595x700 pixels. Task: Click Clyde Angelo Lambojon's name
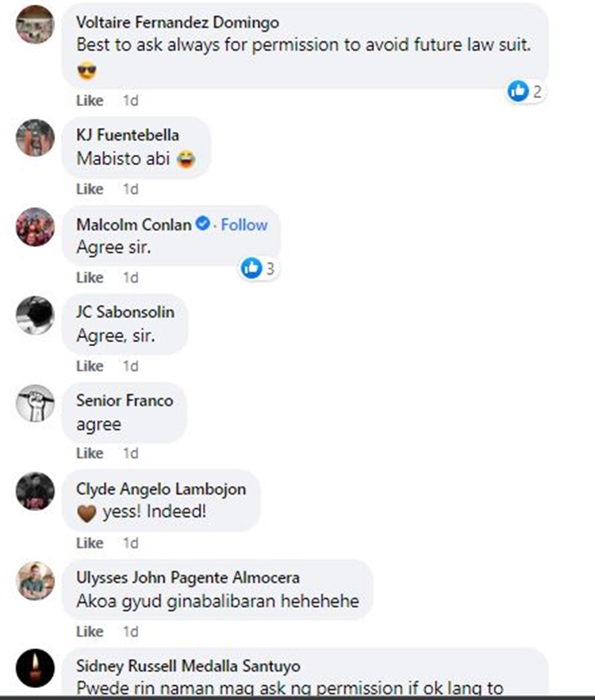[161, 489]
